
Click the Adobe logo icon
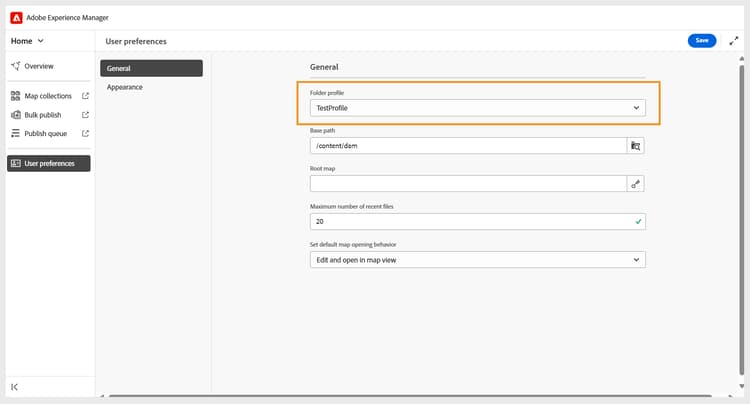pyautogui.click(x=16, y=18)
